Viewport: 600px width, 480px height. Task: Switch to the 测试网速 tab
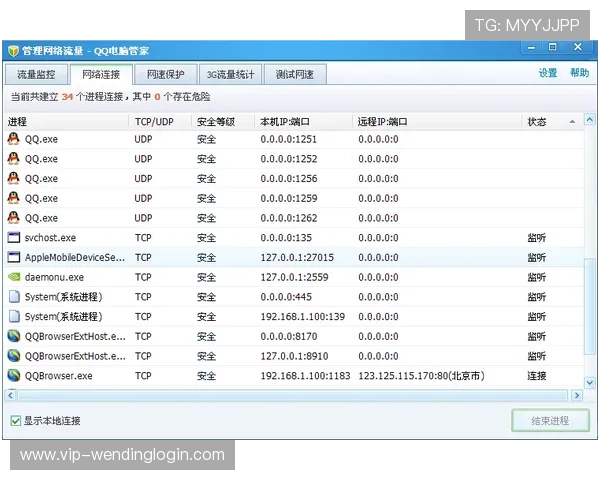click(295, 74)
